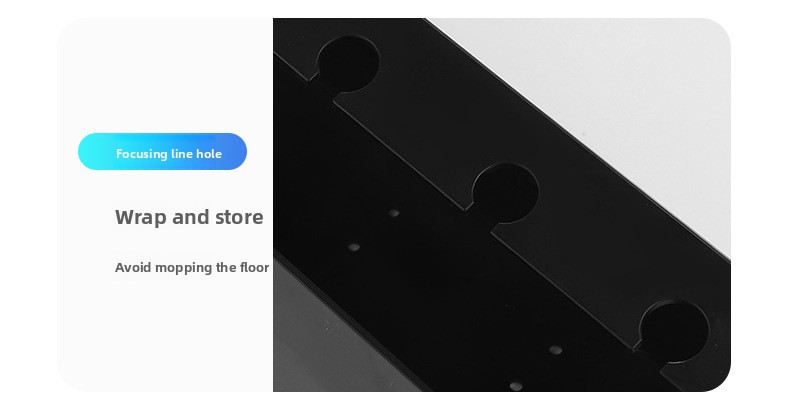790x414 pixels.
Task: Open the black cable box product photo
Action: (x=502, y=205)
